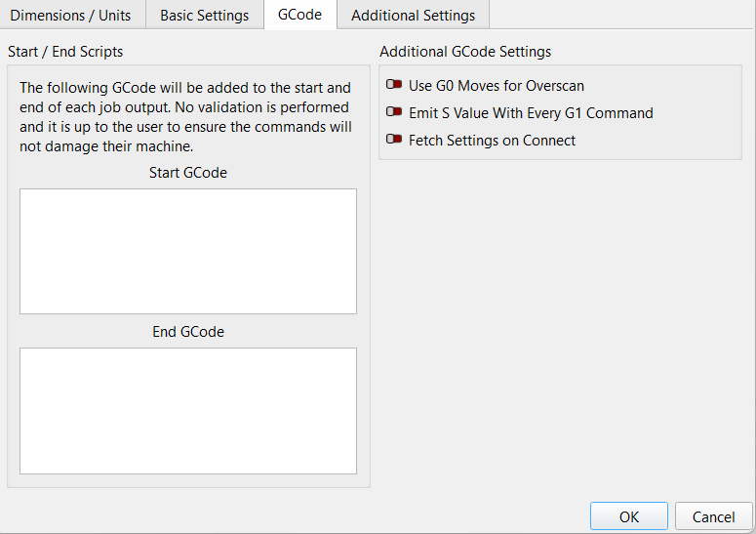Click the 'Fetch Settings on Connect' label text
The height and width of the screenshot is (534, 756).
pos(492,141)
